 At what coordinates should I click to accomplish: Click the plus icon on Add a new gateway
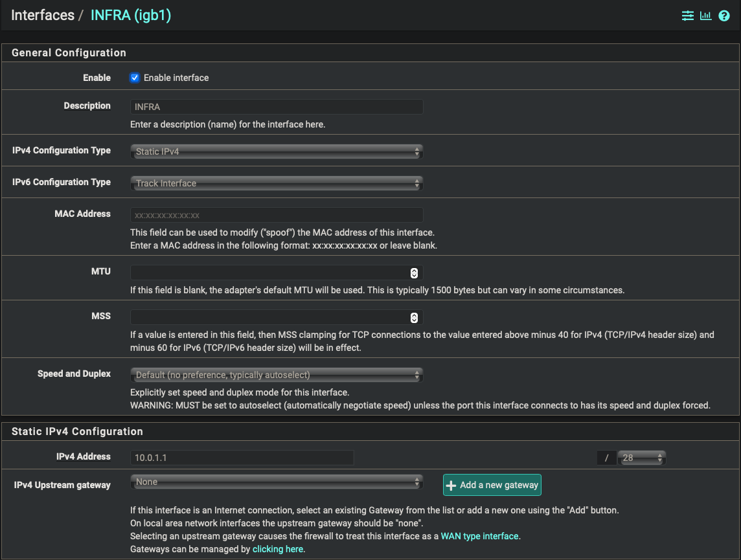pos(451,484)
